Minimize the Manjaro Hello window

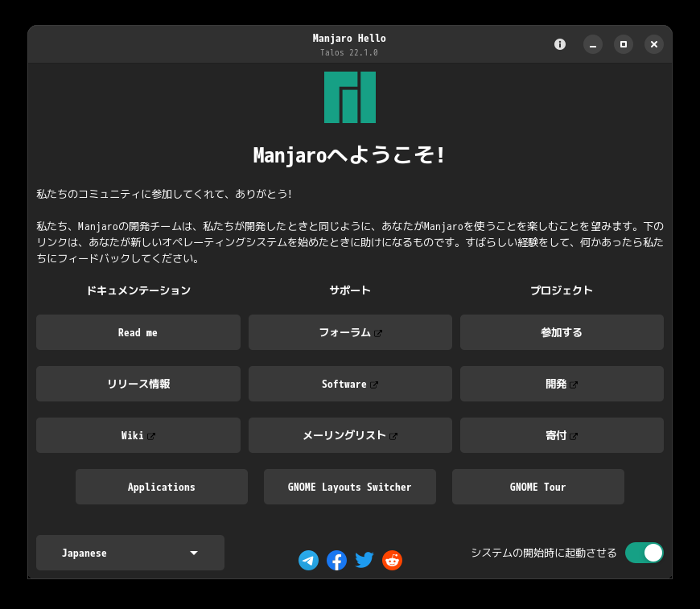point(593,44)
